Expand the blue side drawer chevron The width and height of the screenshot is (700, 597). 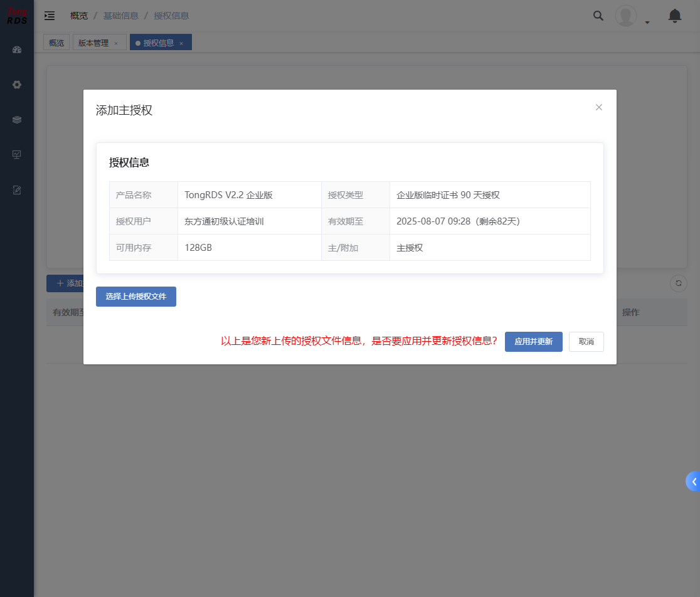pos(693,482)
